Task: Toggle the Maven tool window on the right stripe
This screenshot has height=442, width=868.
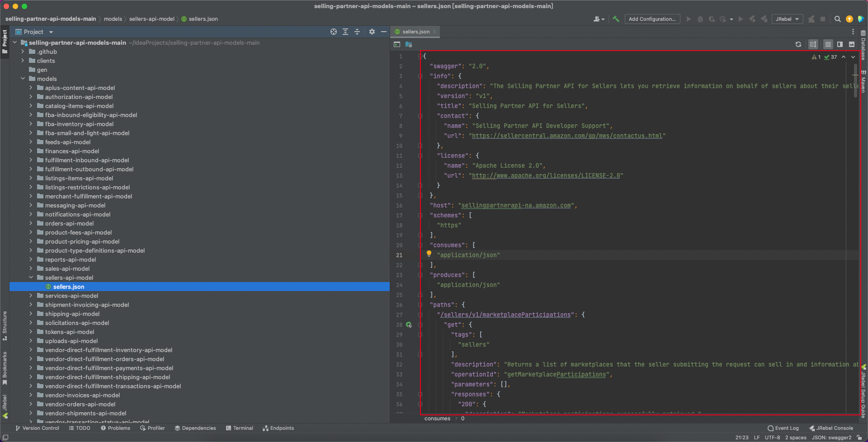Action: [863, 82]
